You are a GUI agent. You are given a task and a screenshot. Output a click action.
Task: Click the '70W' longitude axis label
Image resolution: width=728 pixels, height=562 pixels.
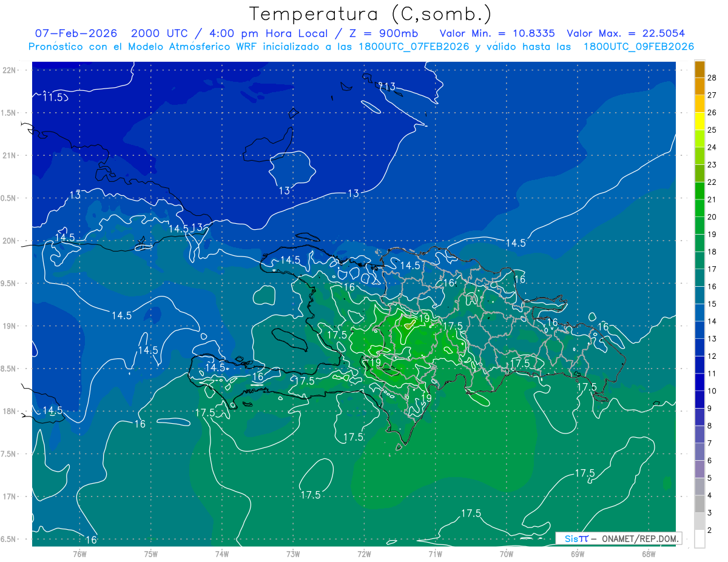click(x=507, y=554)
